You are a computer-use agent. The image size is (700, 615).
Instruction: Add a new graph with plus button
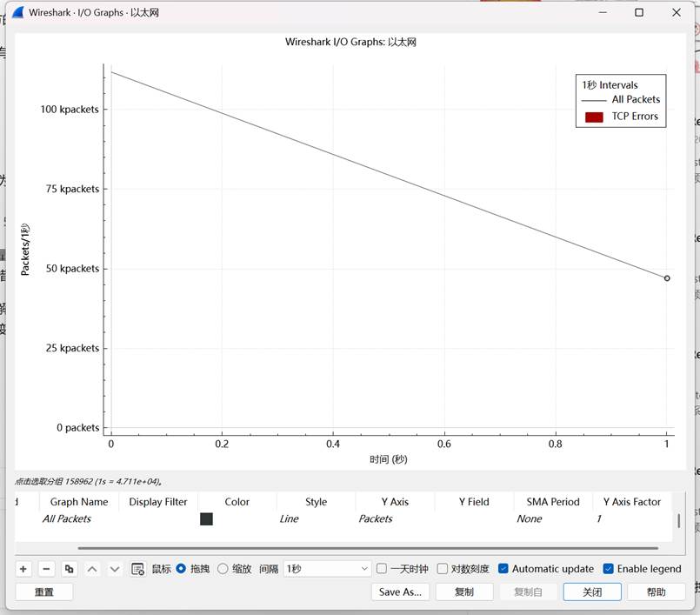tap(23, 569)
